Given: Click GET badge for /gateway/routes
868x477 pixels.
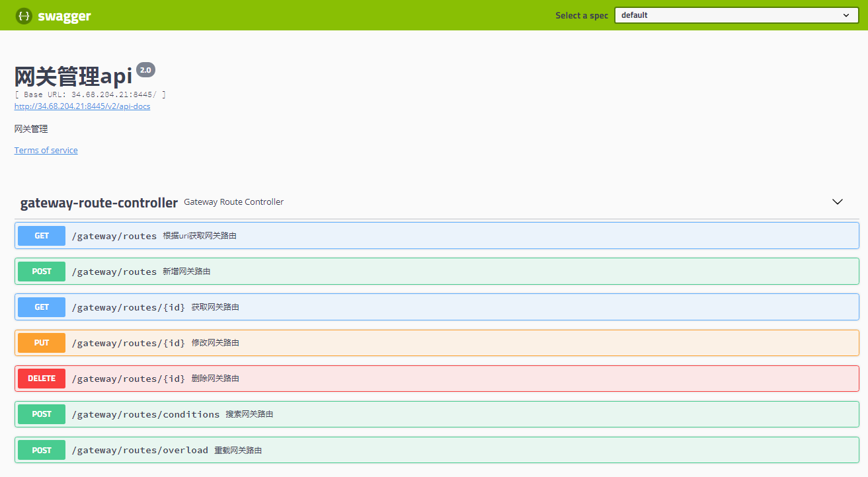Looking at the screenshot, I should click(x=42, y=236).
